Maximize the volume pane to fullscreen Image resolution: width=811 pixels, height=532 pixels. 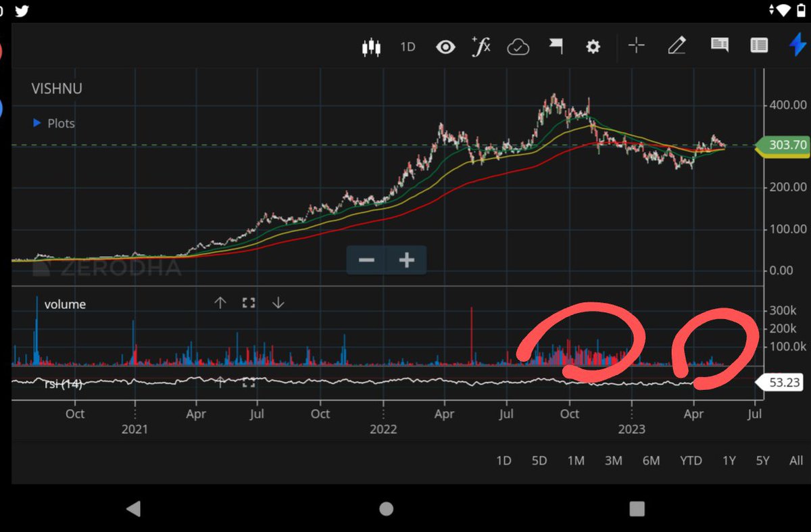[x=248, y=302]
